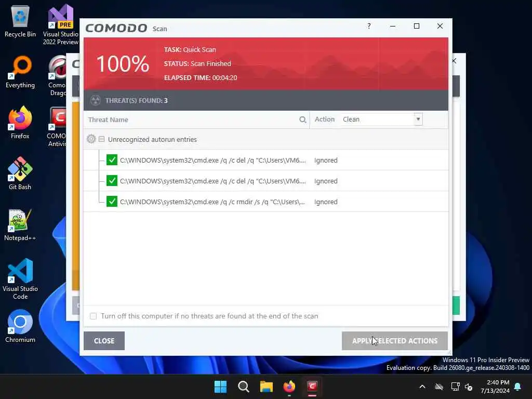Open the Chromium desktop shortcut
This screenshot has width=532, height=399.
click(x=20, y=326)
